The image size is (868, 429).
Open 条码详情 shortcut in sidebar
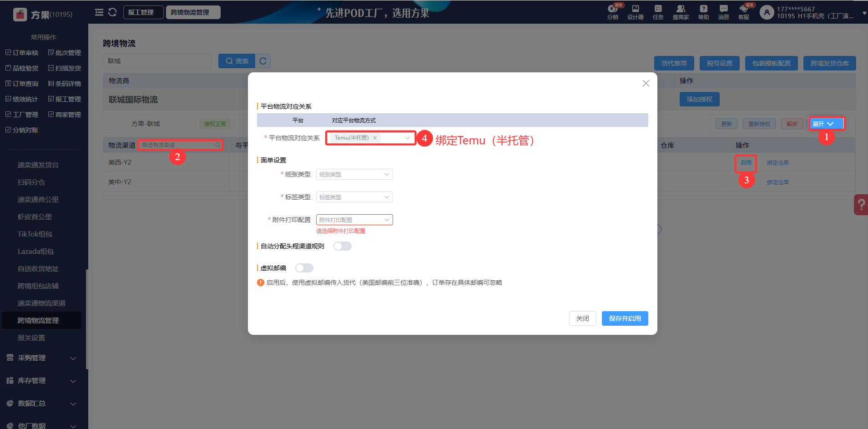(65, 84)
